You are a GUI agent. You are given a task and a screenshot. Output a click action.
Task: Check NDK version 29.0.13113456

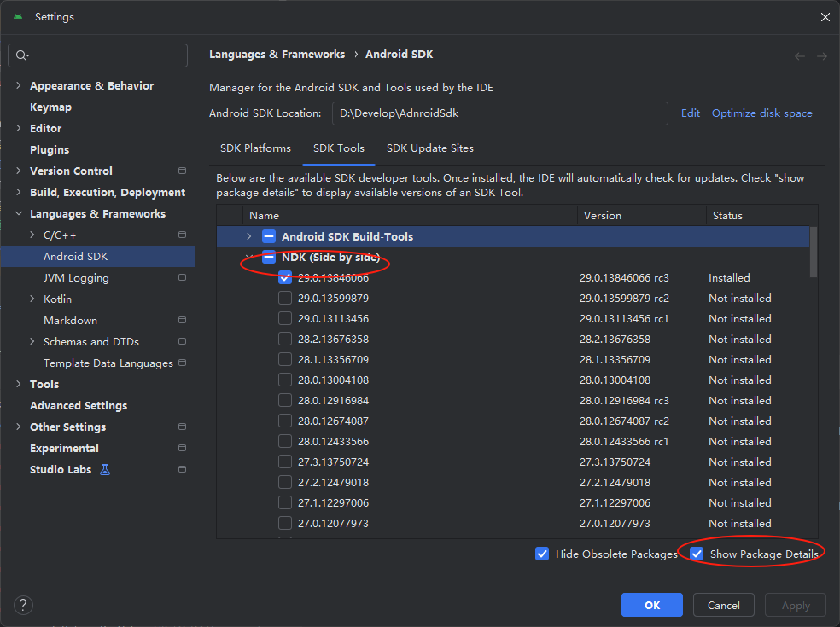(x=285, y=318)
